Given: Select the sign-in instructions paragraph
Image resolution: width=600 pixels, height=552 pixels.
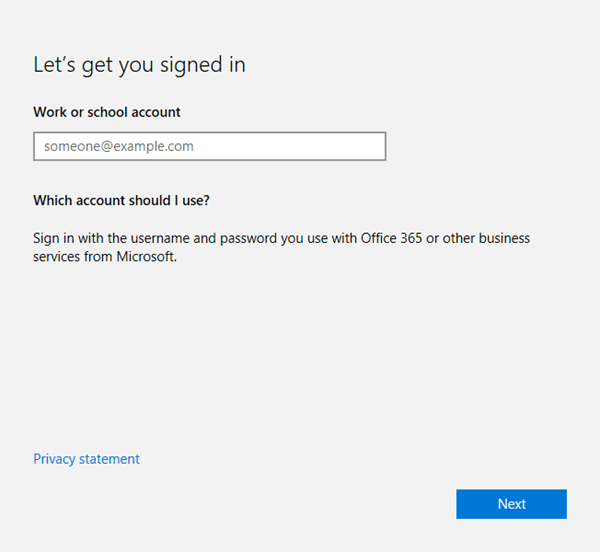Looking at the screenshot, I should [x=281, y=247].
